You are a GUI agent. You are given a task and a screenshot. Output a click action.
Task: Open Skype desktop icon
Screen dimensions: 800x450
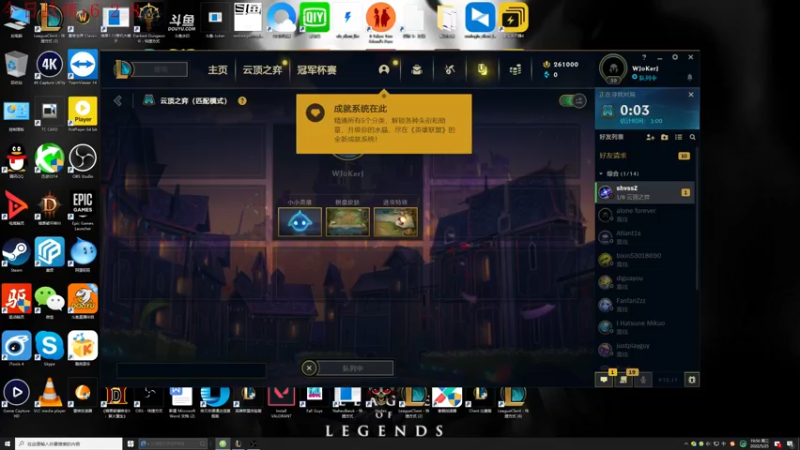click(x=49, y=348)
